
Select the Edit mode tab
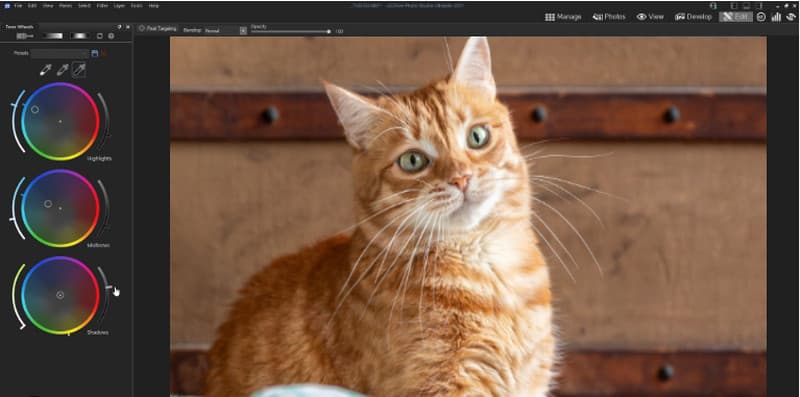pyautogui.click(x=736, y=17)
